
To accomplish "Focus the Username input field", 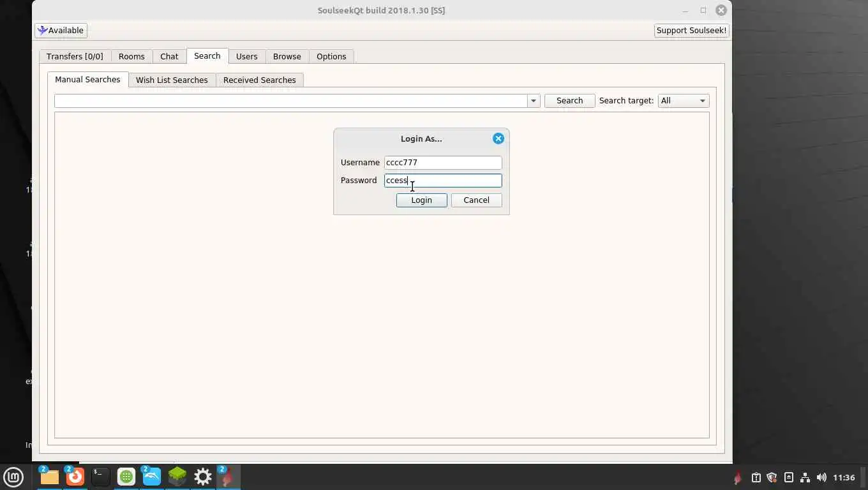I will pyautogui.click(x=443, y=163).
